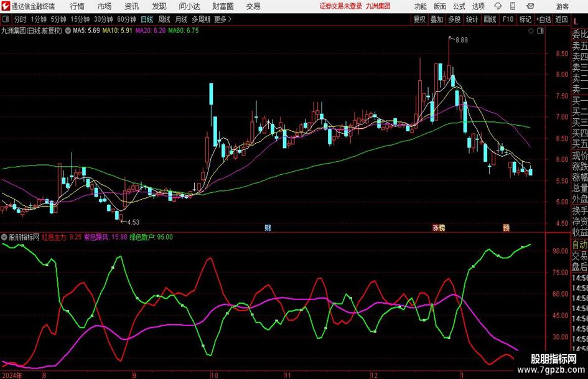Click the 预 marker on chart bottom

pyautogui.click(x=506, y=228)
